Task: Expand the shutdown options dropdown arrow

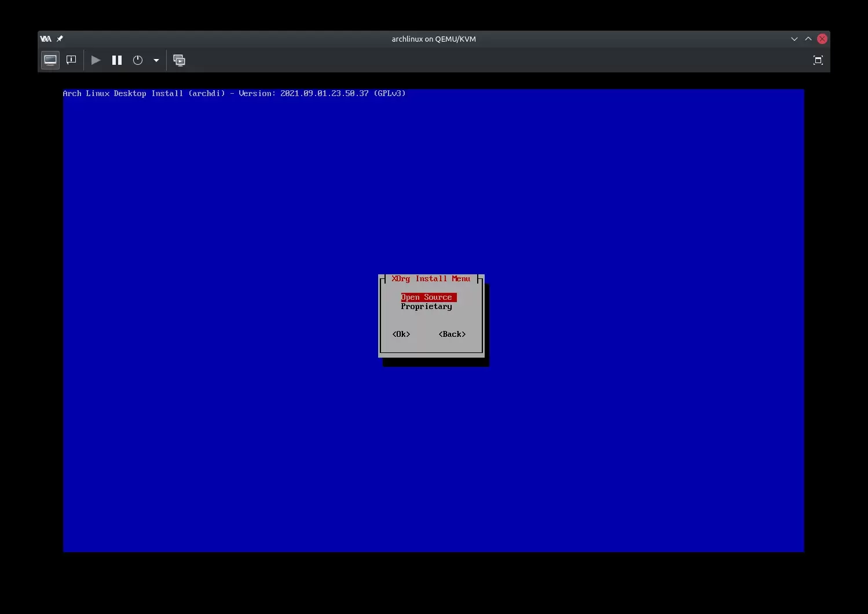Action: click(156, 60)
